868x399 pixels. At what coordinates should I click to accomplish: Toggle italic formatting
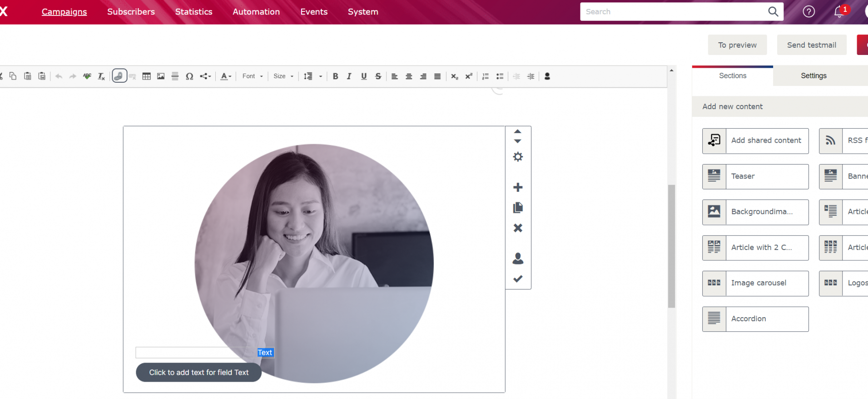tap(349, 76)
